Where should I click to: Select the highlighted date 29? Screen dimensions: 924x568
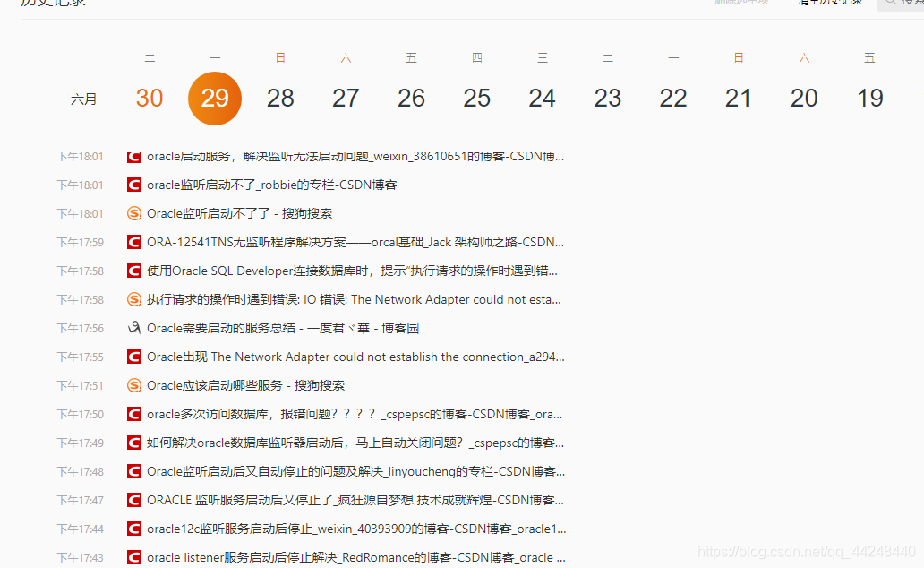coord(215,98)
